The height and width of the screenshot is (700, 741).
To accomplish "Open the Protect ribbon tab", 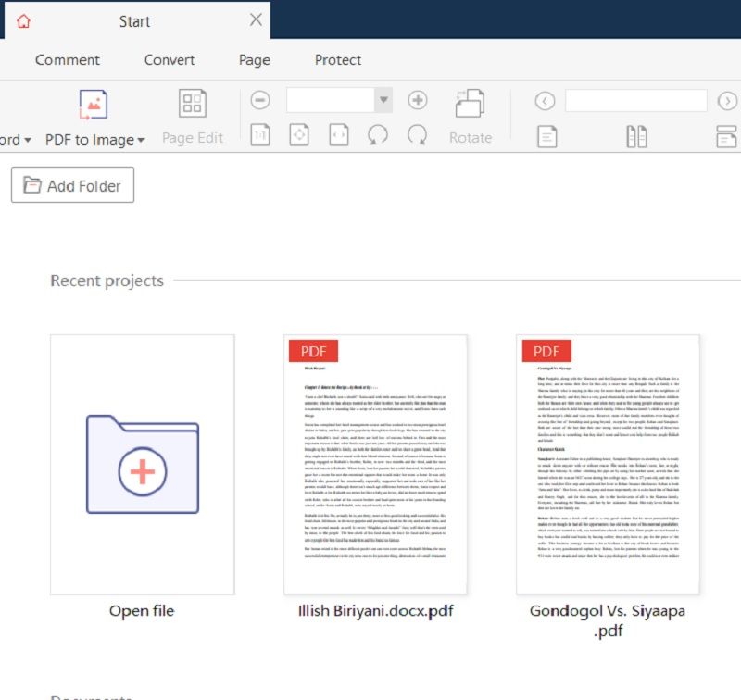I will pyautogui.click(x=337, y=60).
